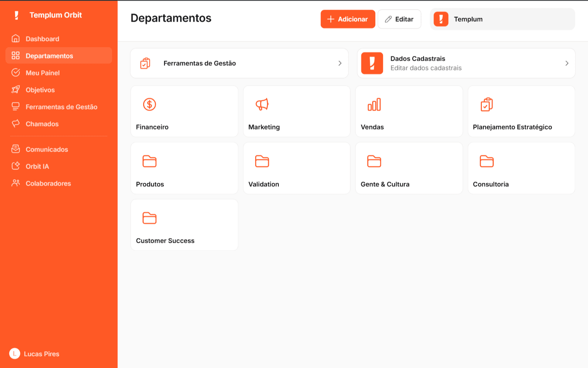Image resolution: width=588 pixels, height=368 pixels.
Task: Open the Gente & Cultura department card
Action: (x=408, y=168)
